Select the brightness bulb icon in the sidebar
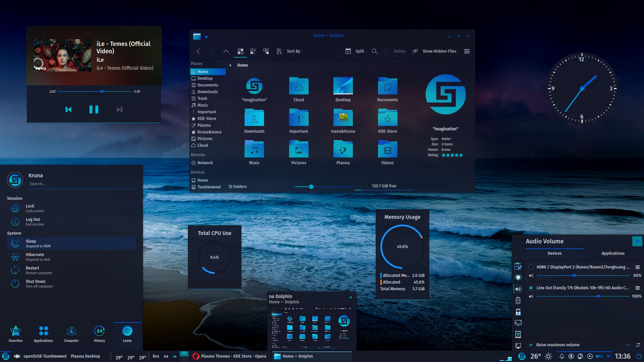 click(518, 277)
